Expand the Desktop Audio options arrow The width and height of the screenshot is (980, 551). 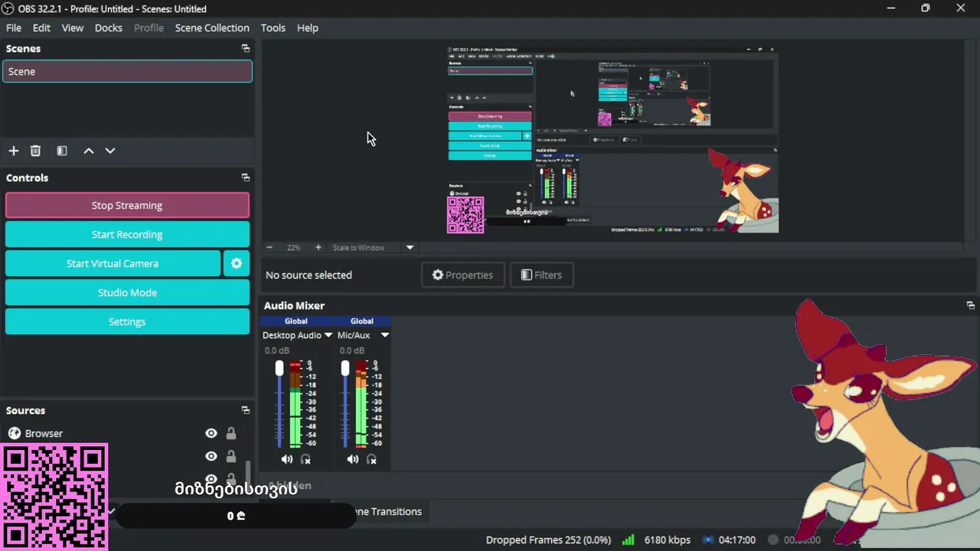pyautogui.click(x=328, y=335)
